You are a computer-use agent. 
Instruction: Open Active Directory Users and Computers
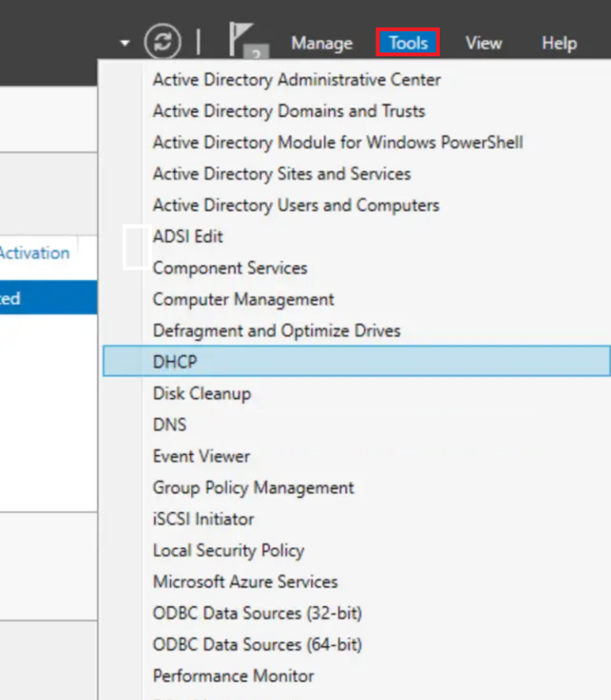pos(295,205)
